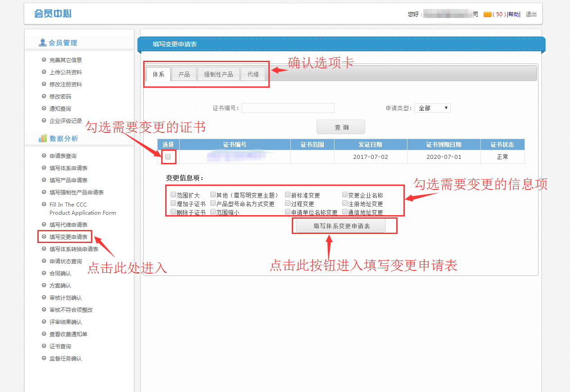
Task: Click check-circle icon beside 合同确认
Action: [44, 273]
